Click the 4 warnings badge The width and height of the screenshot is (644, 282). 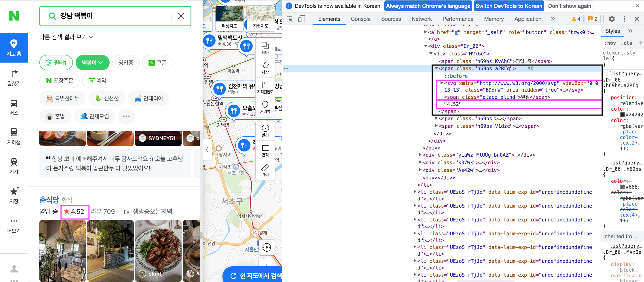tap(576, 19)
